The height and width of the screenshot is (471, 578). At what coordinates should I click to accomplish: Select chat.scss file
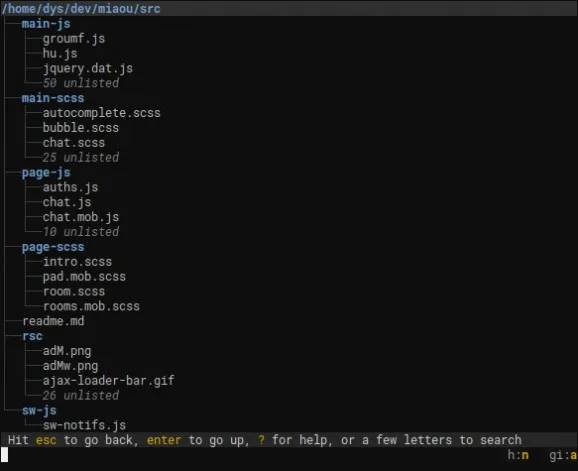point(74,143)
